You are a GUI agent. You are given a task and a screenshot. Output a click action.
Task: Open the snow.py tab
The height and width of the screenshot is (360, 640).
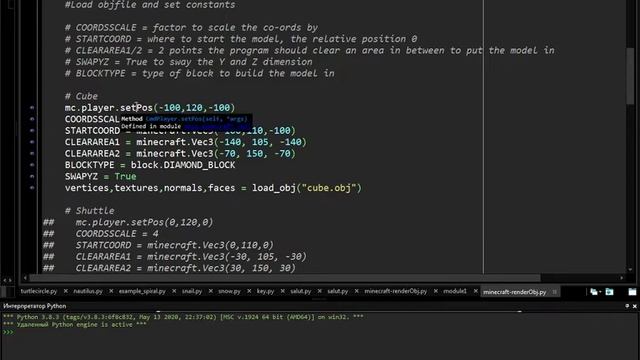click(x=229, y=291)
